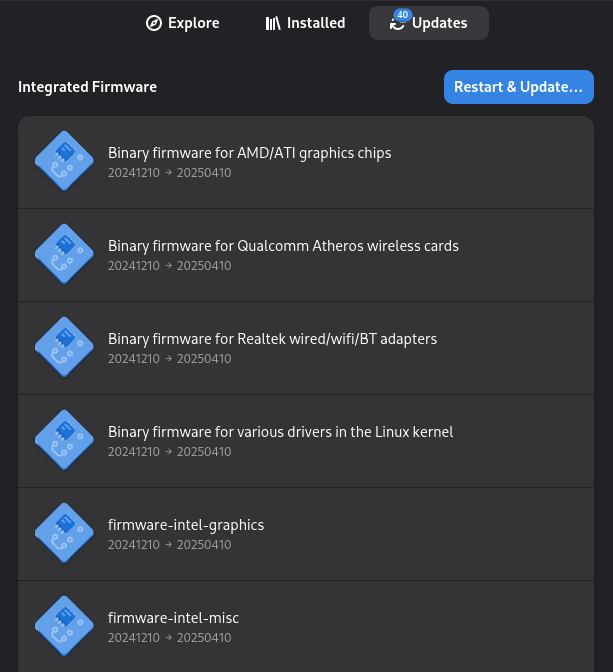Click the firmware-intel-misc icon
Viewport: 613px width, 672px height.
click(64, 626)
